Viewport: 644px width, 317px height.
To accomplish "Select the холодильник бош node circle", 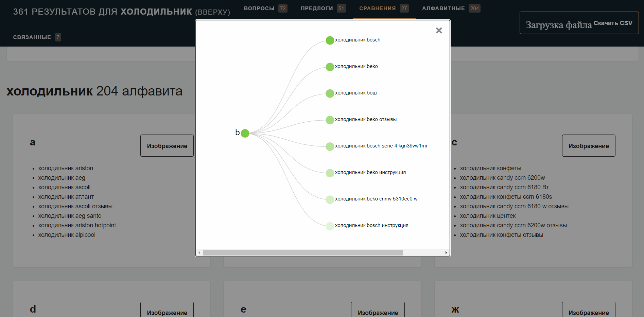I will (x=330, y=93).
